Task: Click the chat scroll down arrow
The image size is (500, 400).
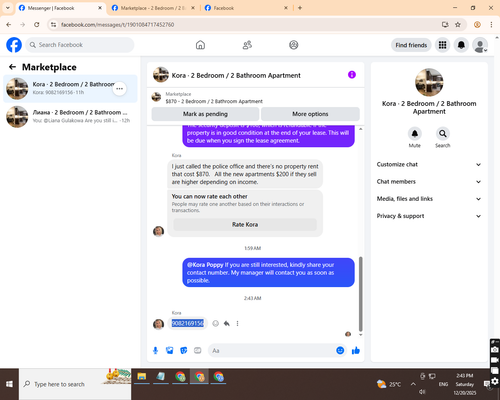Action: point(360,335)
